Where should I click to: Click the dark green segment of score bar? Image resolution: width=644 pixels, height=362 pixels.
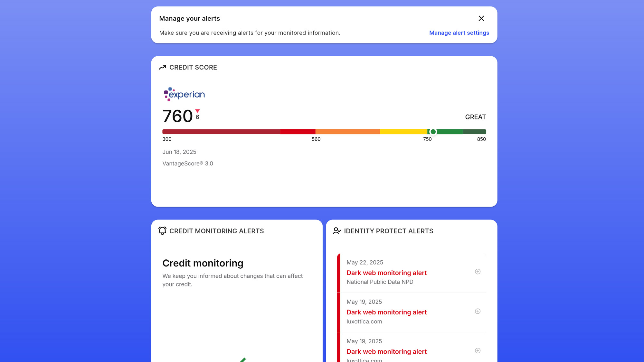[x=474, y=132]
